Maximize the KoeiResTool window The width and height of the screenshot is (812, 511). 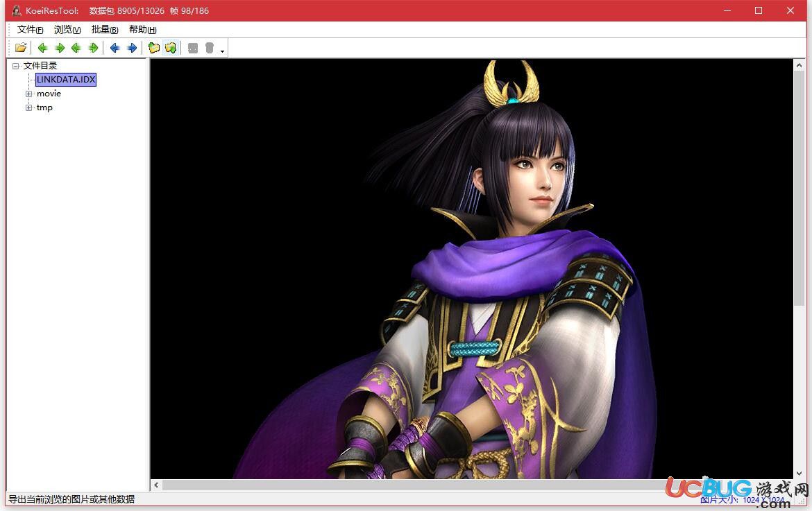[759, 10]
